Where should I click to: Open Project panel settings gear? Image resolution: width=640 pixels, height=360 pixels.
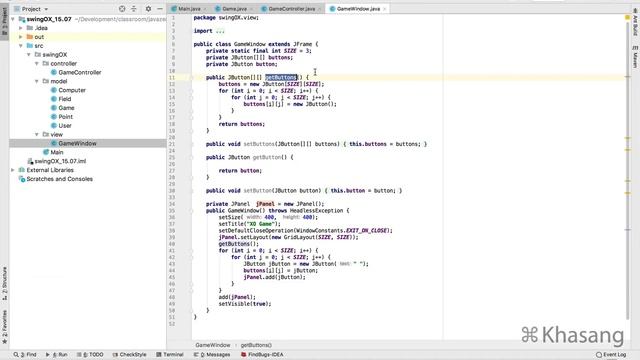148,9
